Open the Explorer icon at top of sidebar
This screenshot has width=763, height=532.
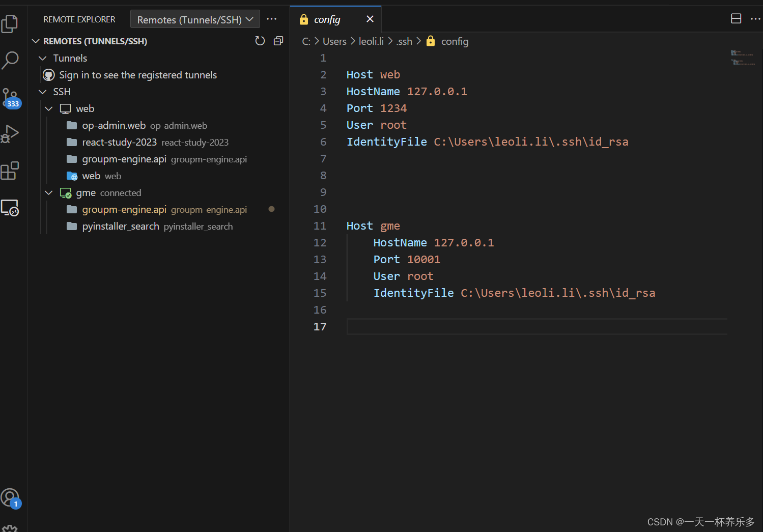(11, 23)
